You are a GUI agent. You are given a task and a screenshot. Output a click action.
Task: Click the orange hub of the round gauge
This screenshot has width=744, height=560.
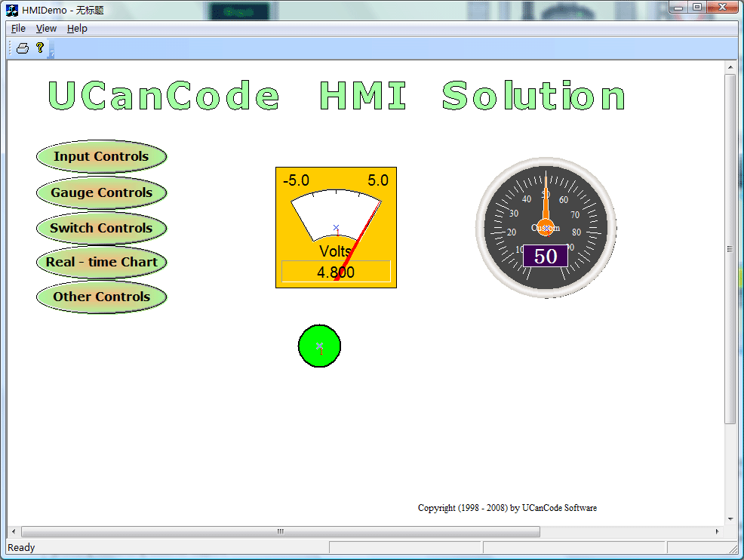(546, 228)
